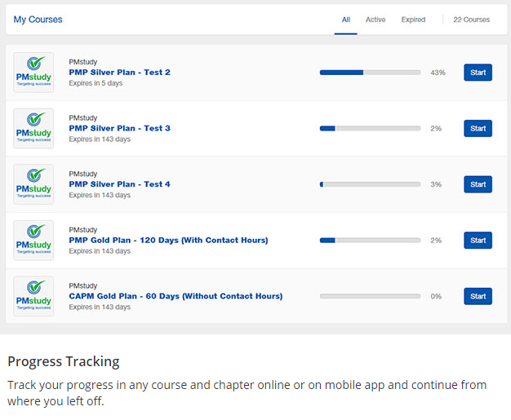The height and width of the screenshot is (420, 511).
Task: Click the progress bar for Silver Plan Test 4
Action: pyautogui.click(x=371, y=184)
